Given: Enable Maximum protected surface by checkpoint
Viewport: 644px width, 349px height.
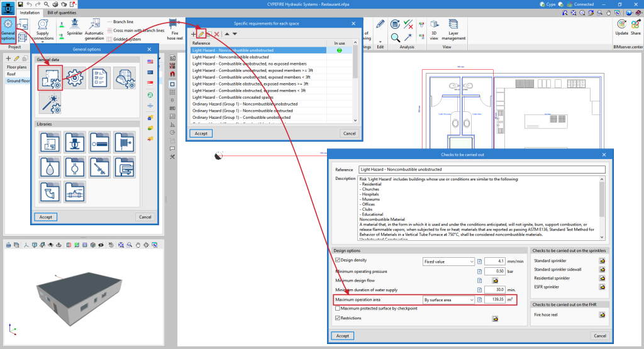Looking at the screenshot, I should click(338, 308).
